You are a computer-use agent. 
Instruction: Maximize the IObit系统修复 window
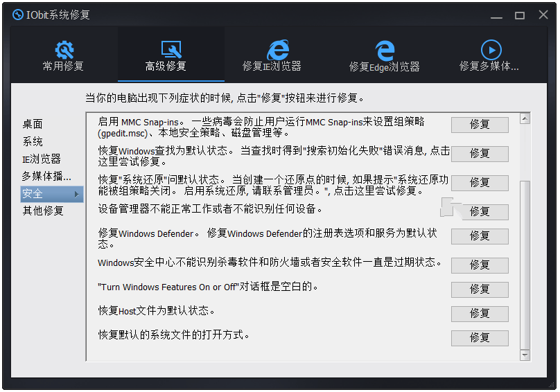(x=520, y=15)
